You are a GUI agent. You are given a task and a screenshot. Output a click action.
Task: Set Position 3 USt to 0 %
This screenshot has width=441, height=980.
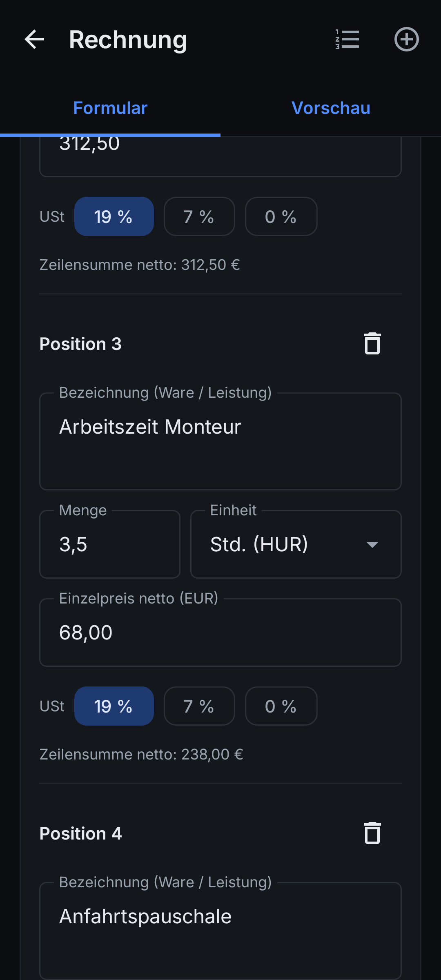coord(281,706)
